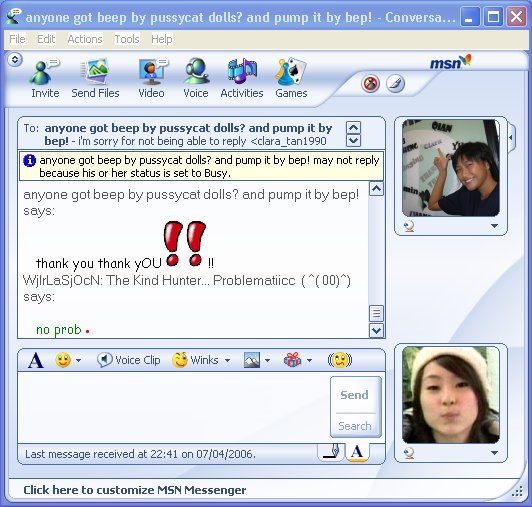Expand the gift pack dropdown arrow
532x507 pixels.
tap(309, 360)
